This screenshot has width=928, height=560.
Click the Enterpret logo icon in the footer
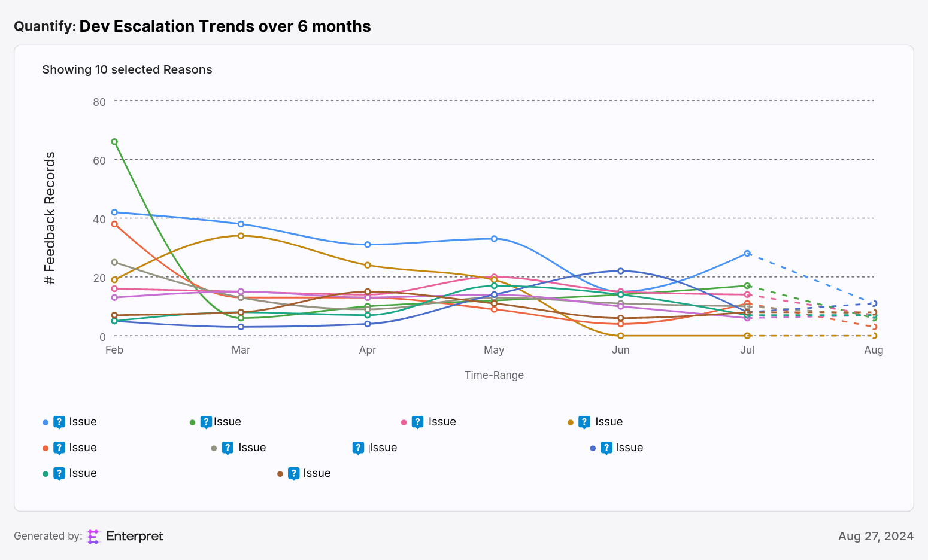[x=93, y=537]
